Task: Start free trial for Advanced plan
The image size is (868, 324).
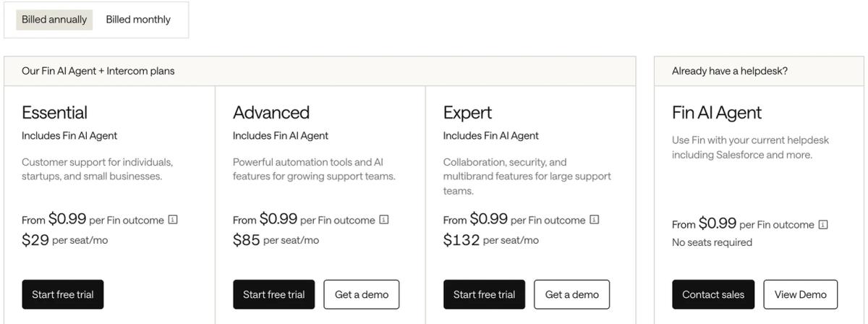Action: tap(273, 294)
